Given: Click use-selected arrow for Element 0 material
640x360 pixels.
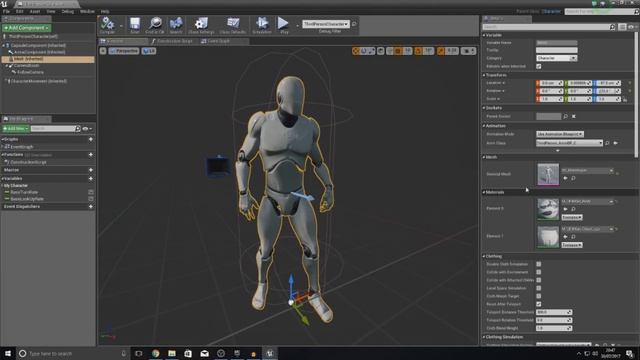Looking at the screenshot, I should click(566, 209).
